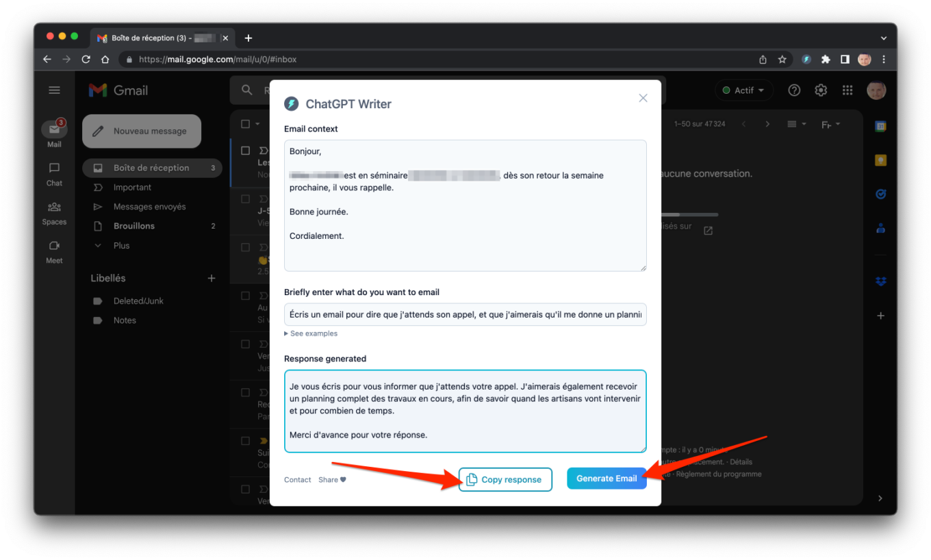Screen dimensions: 931x560
Task: Click the Gmail logo
Action: pos(118,90)
